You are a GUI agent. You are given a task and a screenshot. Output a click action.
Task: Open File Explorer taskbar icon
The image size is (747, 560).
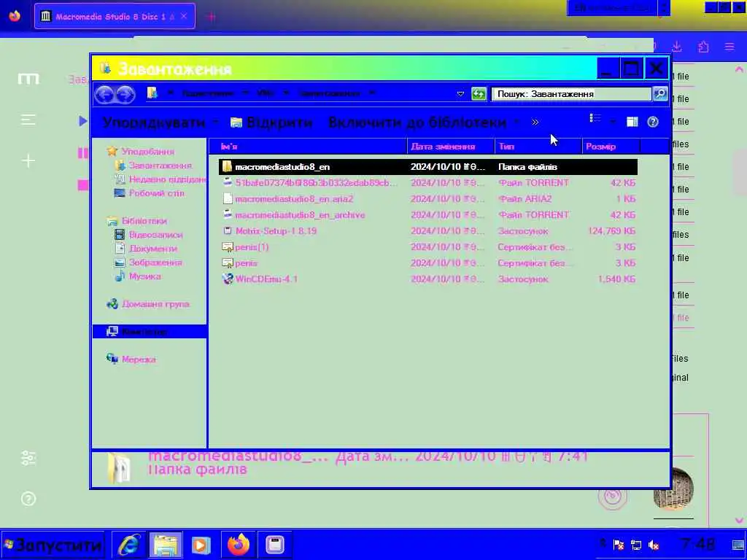click(x=166, y=545)
